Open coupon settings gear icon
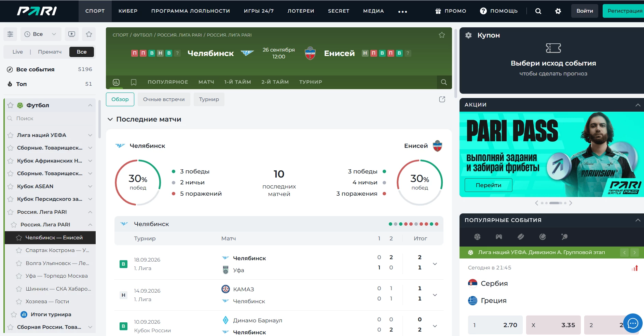644x336 pixels. [468, 35]
